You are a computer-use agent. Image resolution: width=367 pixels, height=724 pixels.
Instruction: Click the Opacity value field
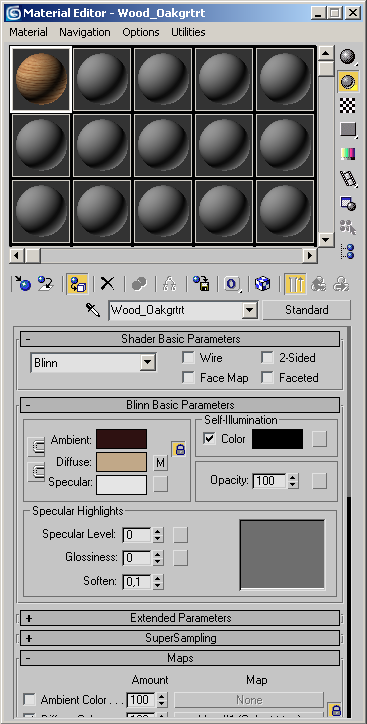click(x=270, y=481)
